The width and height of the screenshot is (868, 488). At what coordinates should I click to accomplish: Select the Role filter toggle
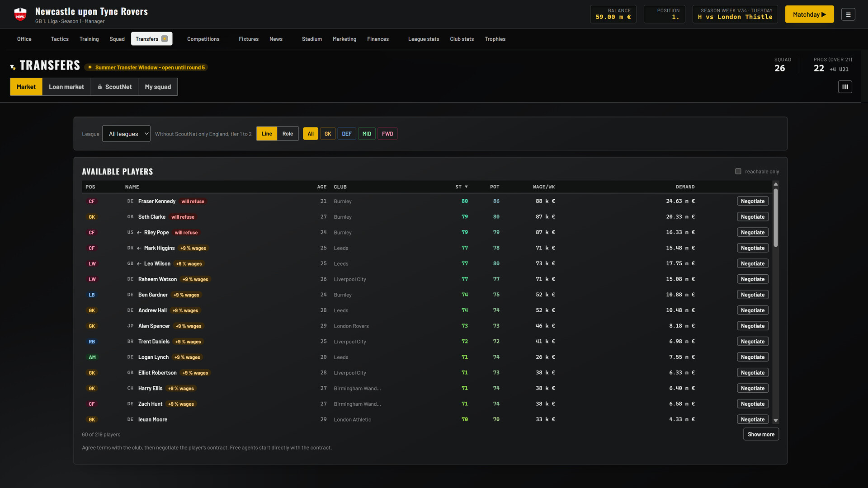pyautogui.click(x=288, y=134)
